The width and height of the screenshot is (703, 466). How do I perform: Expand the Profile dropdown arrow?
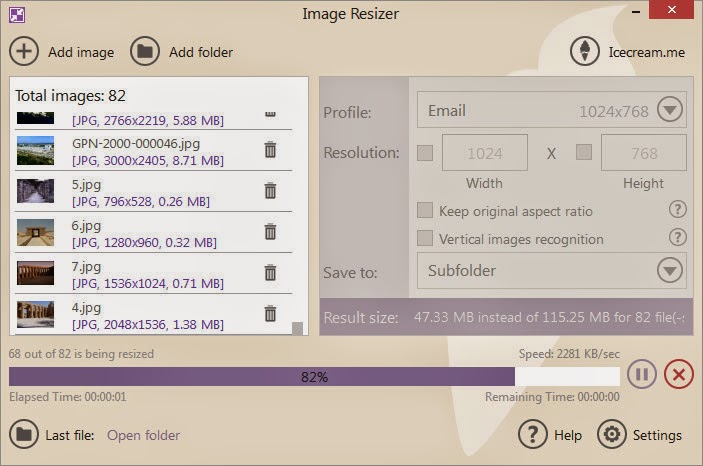[670, 110]
